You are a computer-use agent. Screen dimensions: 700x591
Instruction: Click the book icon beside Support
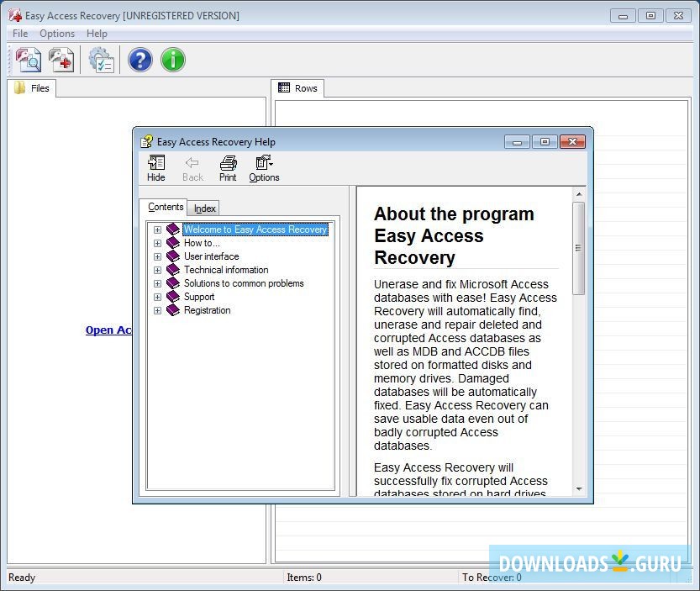(x=173, y=297)
